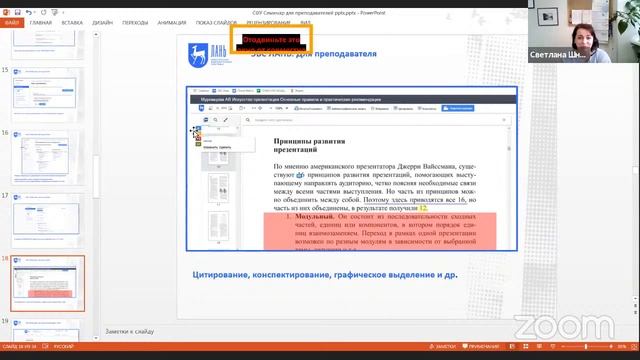Click the PowerPoint application icon in title bar

coord(6,13)
